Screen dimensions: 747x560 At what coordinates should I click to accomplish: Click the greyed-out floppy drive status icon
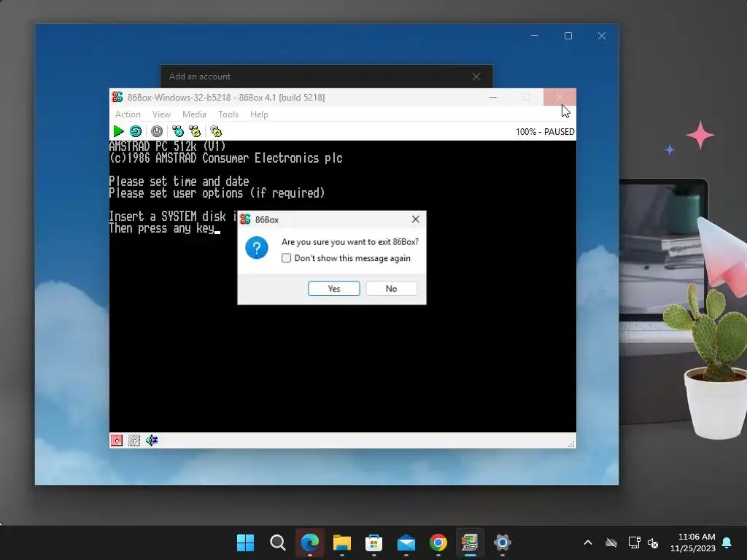[134, 440]
